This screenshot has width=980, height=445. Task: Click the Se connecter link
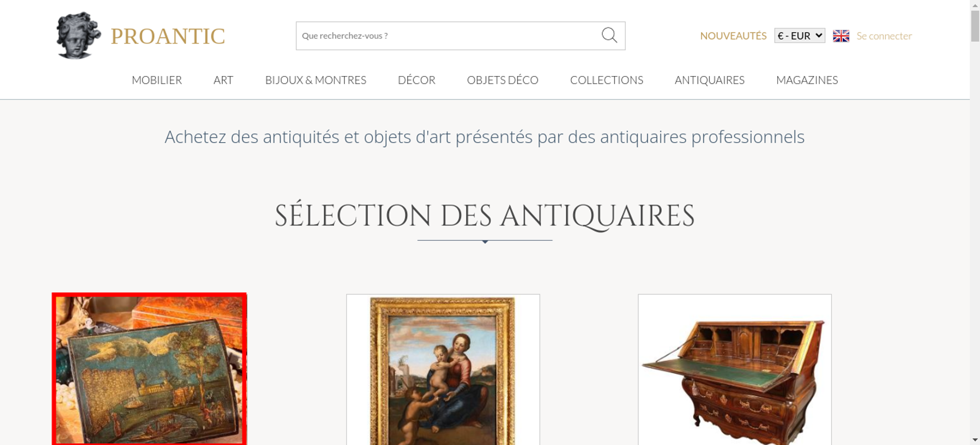tap(884, 36)
